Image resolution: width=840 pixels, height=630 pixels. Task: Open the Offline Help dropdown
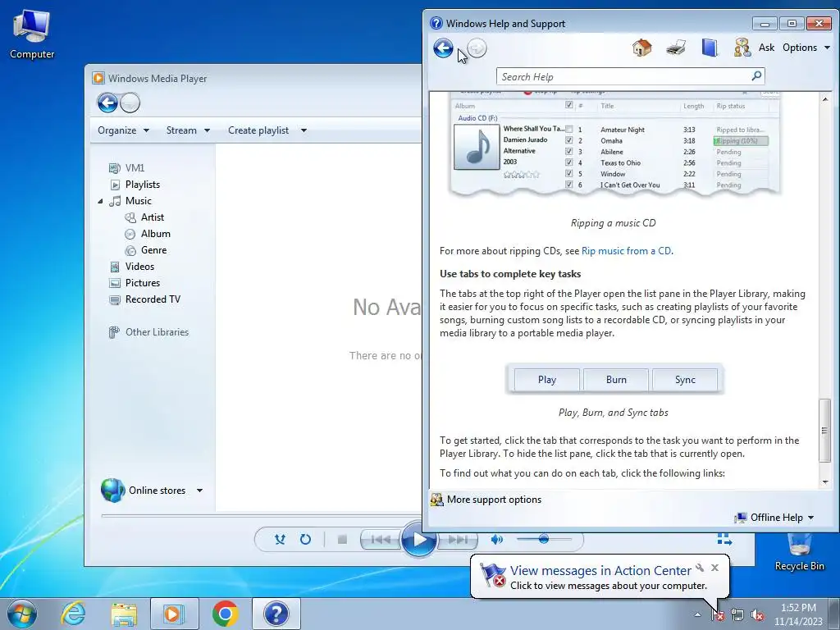774,518
